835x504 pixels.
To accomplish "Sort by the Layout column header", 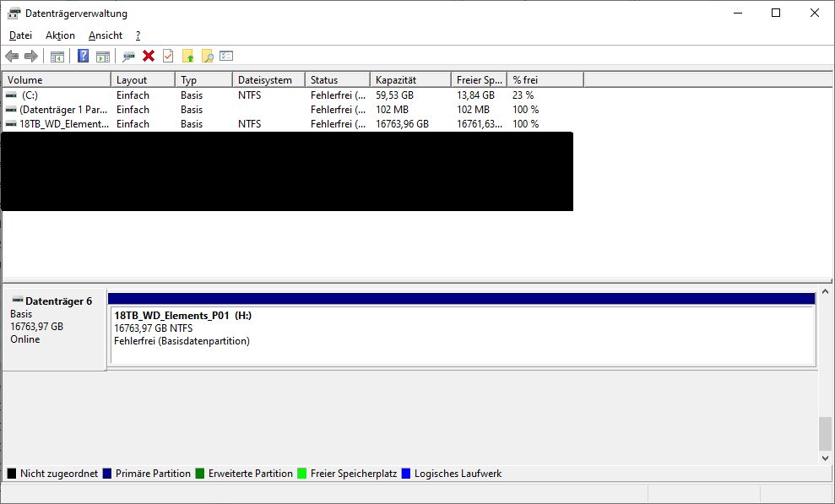I will (x=143, y=80).
